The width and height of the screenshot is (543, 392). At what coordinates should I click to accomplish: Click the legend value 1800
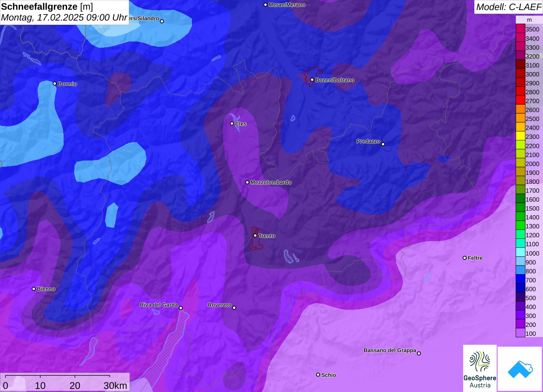click(x=533, y=181)
